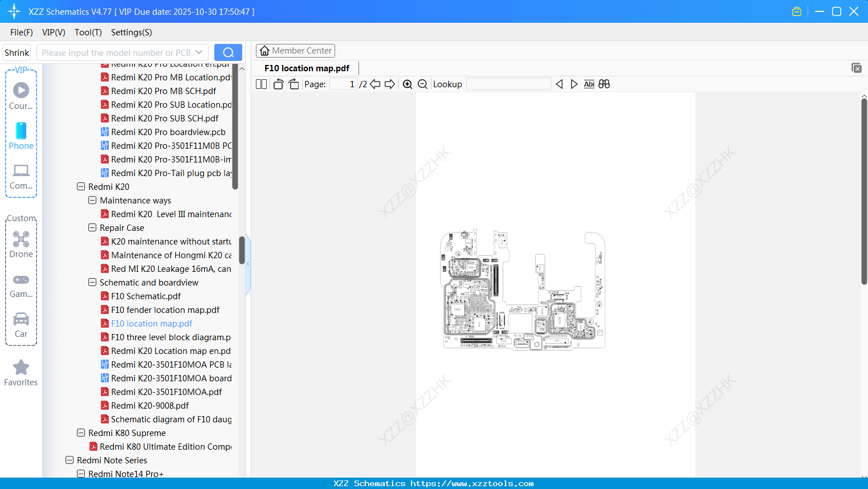Select the Abi text selection tool

pos(589,84)
